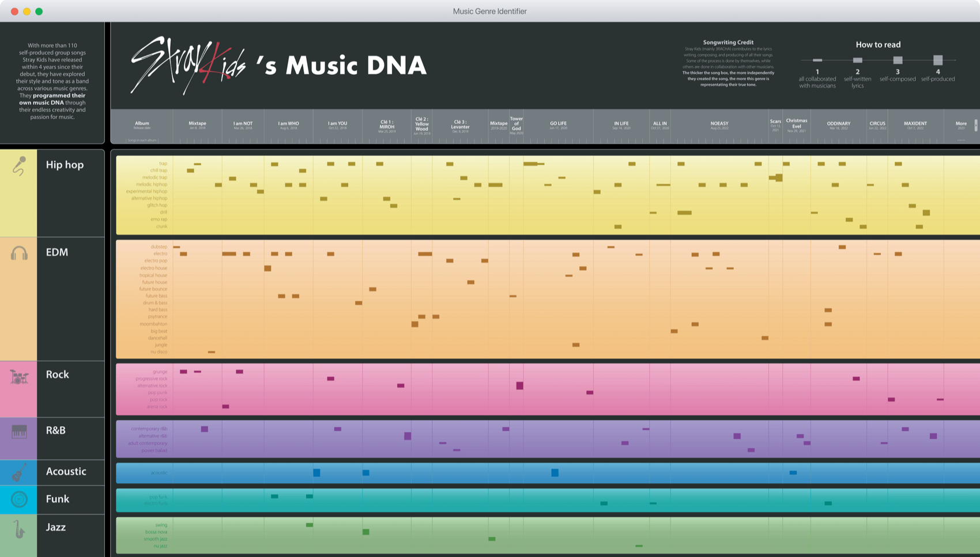
Task: Click the song box in the big beat row
Action: pyautogui.click(x=674, y=331)
